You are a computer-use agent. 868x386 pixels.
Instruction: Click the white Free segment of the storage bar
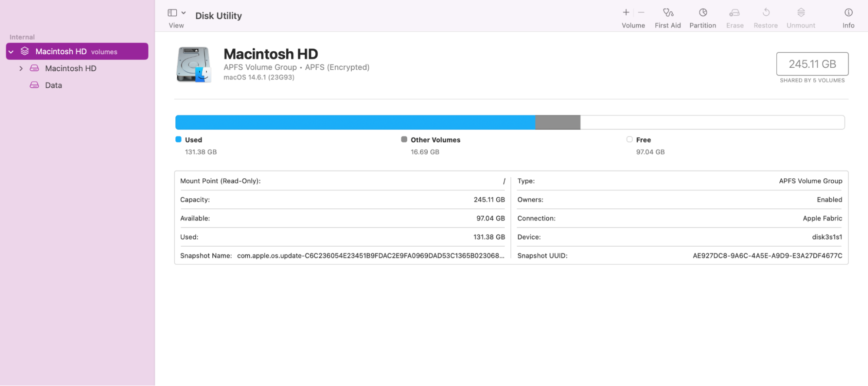(713, 122)
